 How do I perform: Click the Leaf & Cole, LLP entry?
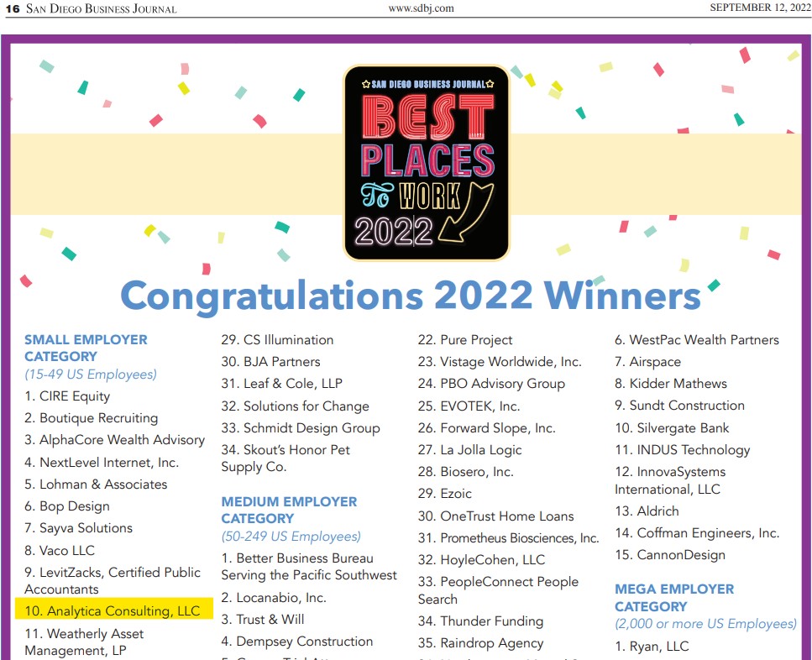coord(281,384)
